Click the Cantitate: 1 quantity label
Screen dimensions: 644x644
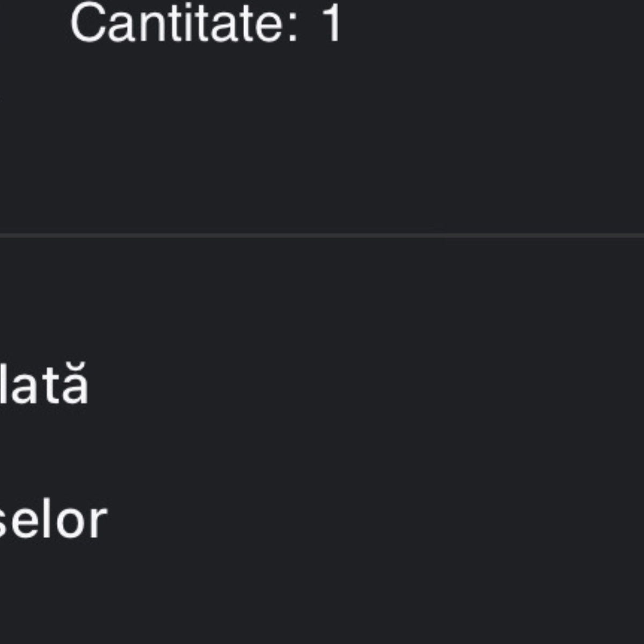tap(206, 24)
